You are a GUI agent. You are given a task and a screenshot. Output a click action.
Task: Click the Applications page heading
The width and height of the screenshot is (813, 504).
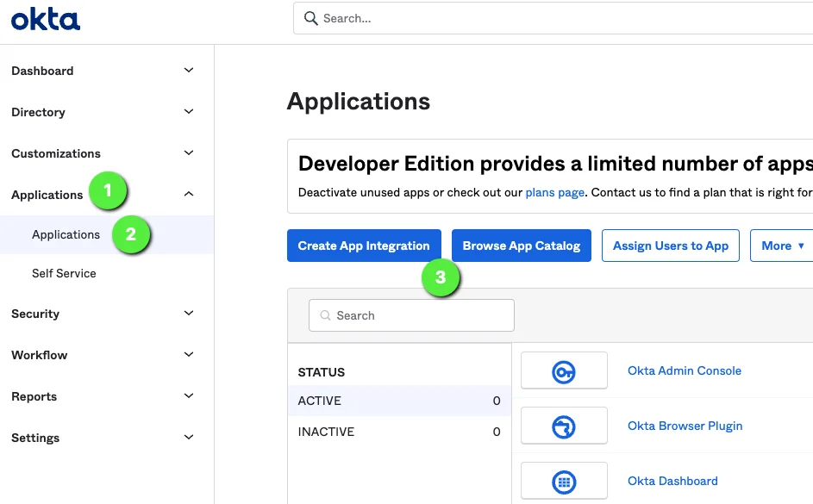point(359,101)
